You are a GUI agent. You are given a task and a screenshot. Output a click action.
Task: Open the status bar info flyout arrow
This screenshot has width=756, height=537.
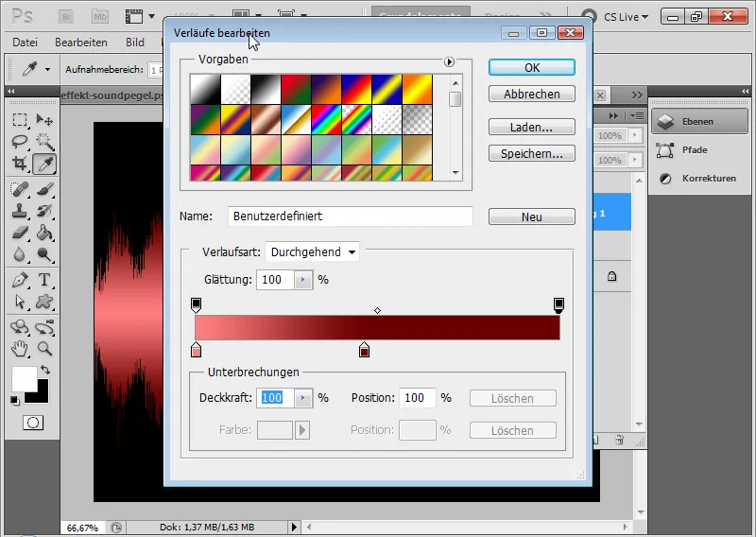coord(294,527)
